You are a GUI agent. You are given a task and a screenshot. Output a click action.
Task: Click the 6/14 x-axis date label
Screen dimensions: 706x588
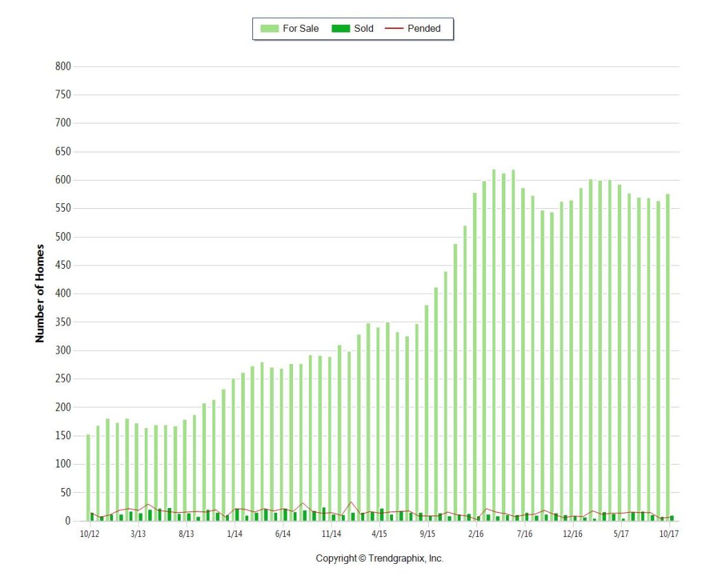pos(283,534)
